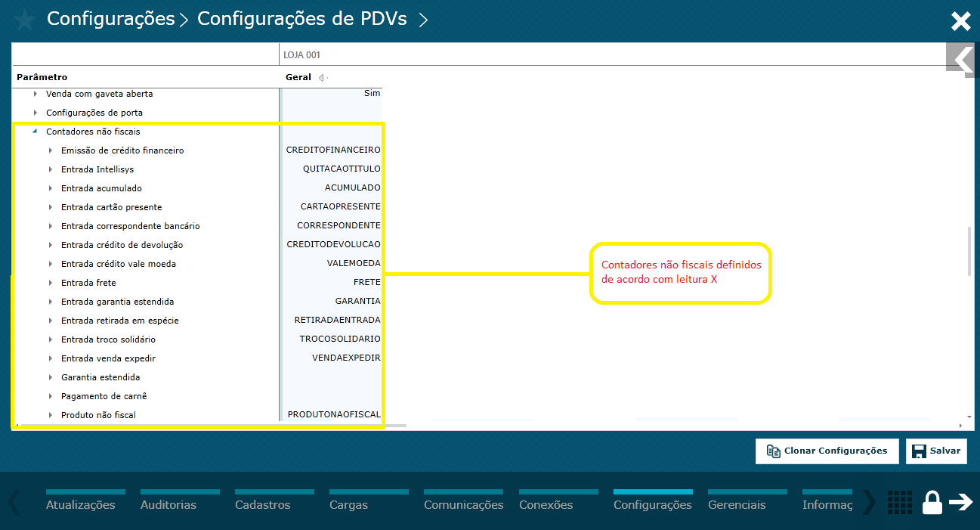Click the lock icon to lock the session
Screen dimensions: 980x530
tap(932, 502)
